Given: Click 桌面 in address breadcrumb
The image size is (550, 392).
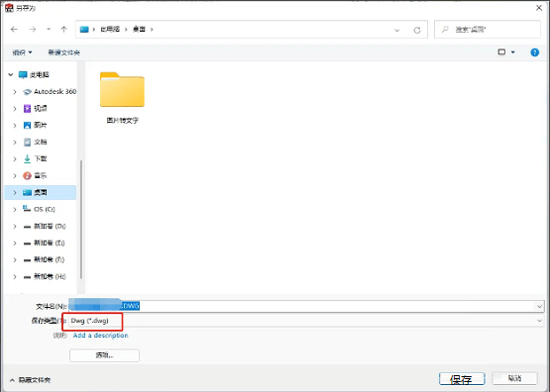Looking at the screenshot, I should click(x=139, y=30).
